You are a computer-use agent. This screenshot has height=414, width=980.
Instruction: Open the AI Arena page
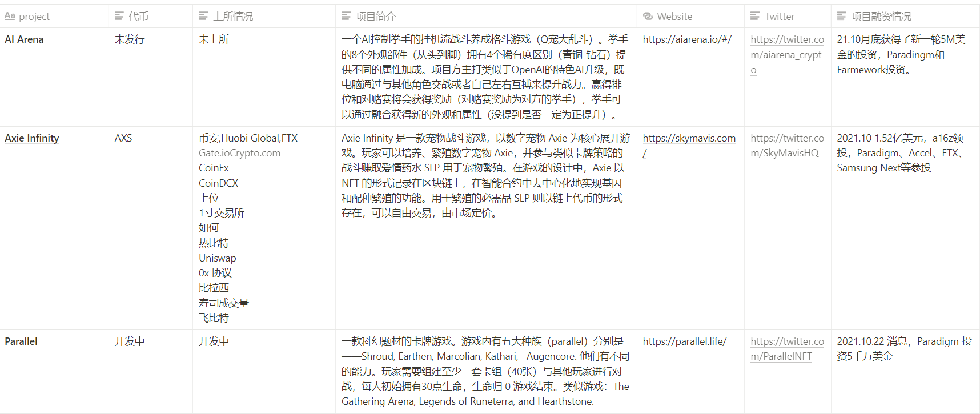click(x=24, y=39)
